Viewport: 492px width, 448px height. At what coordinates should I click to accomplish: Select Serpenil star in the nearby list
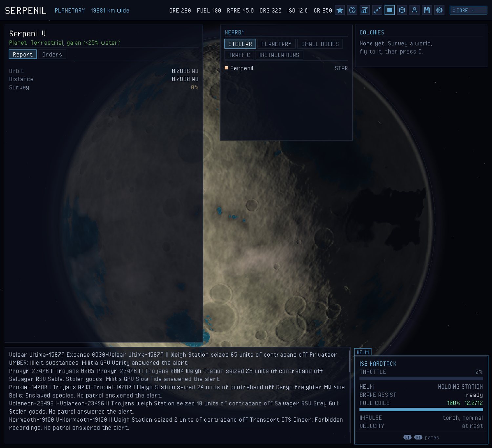[x=286, y=68]
